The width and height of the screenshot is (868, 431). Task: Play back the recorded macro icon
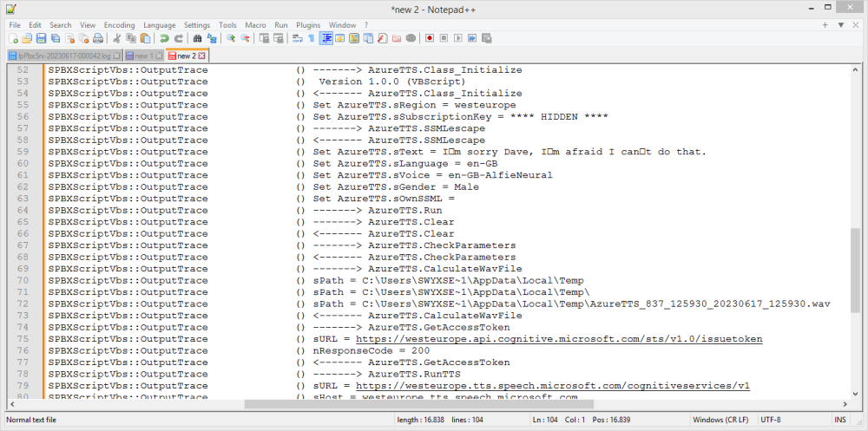457,38
